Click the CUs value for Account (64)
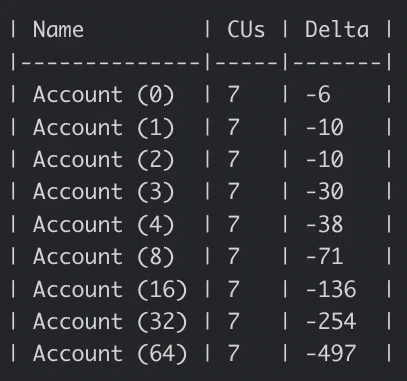This screenshot has height=381, width=407. [234, 353]
